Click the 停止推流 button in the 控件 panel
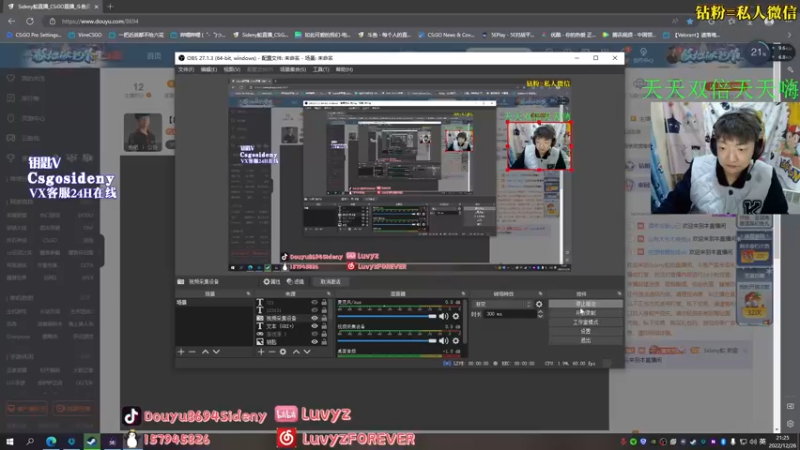The image size is (800, 450). [x=586, y=304]
